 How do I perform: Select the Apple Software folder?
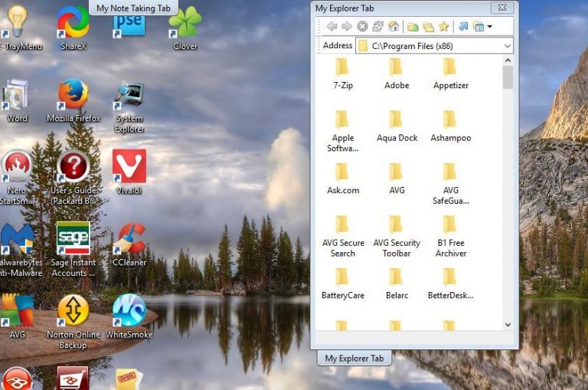tap(343, 131)
